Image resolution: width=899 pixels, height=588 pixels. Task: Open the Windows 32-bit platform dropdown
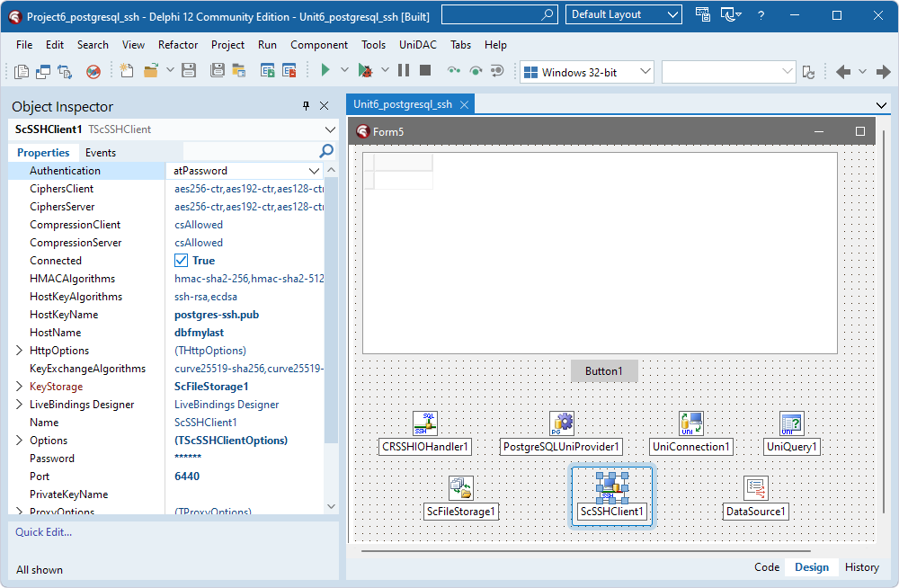point(644,70)
